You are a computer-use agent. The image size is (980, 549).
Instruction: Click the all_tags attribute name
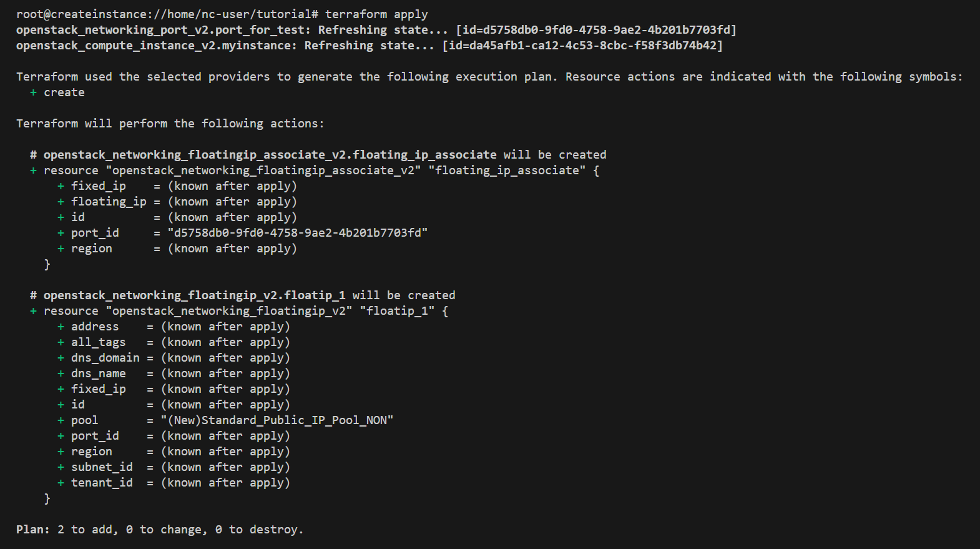98,342
